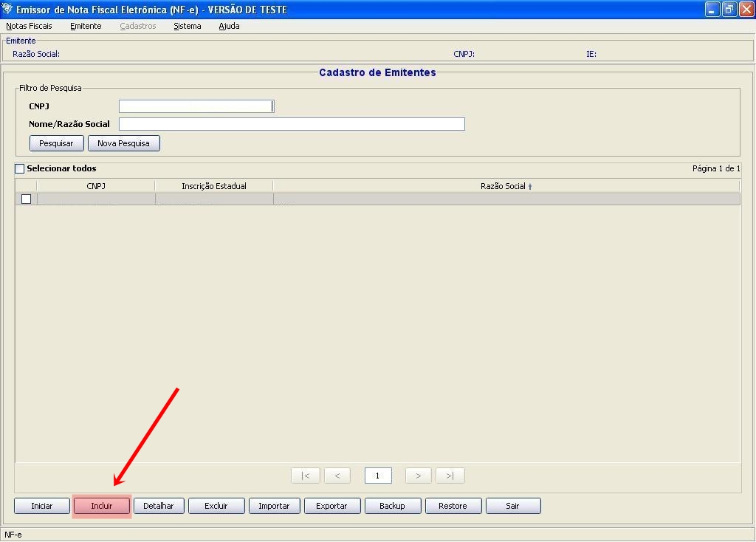This screenshot has width=756, height=542.
Task: Go to previous page arrow button
Action: [337, 476]
